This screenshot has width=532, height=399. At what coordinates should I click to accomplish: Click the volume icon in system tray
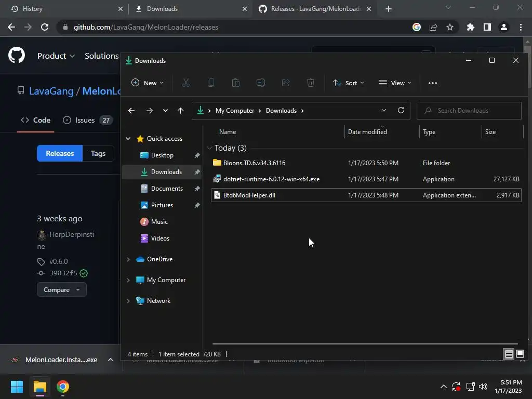coord(483,387)
